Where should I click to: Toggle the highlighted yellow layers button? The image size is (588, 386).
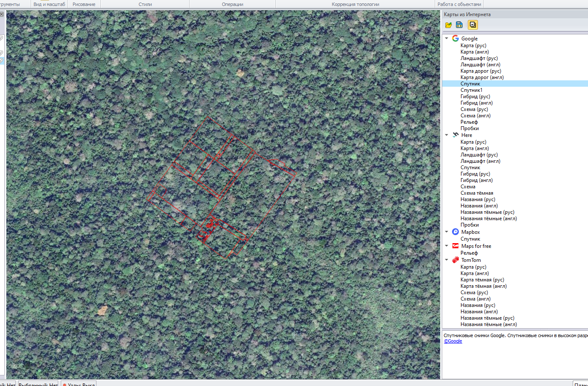(x=472, y=25)
